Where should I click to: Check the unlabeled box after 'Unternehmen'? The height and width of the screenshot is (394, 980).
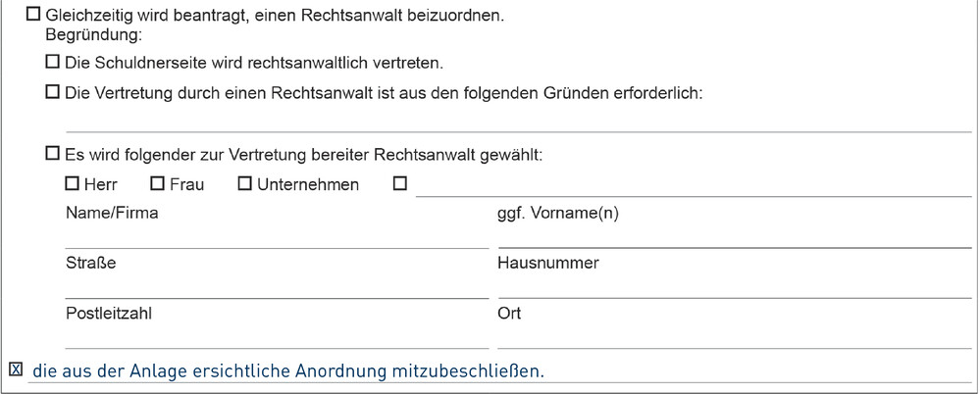point(399,183)
